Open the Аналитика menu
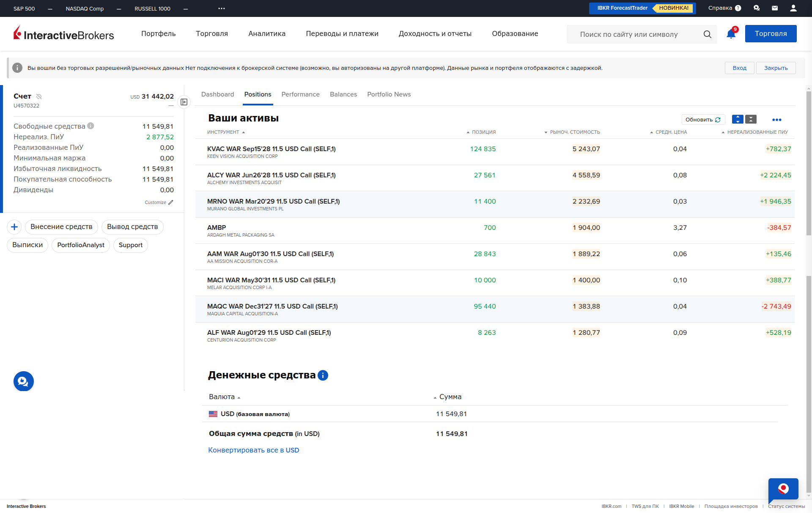This screenshot has width=812, height=513. click(x=267, y=34)
